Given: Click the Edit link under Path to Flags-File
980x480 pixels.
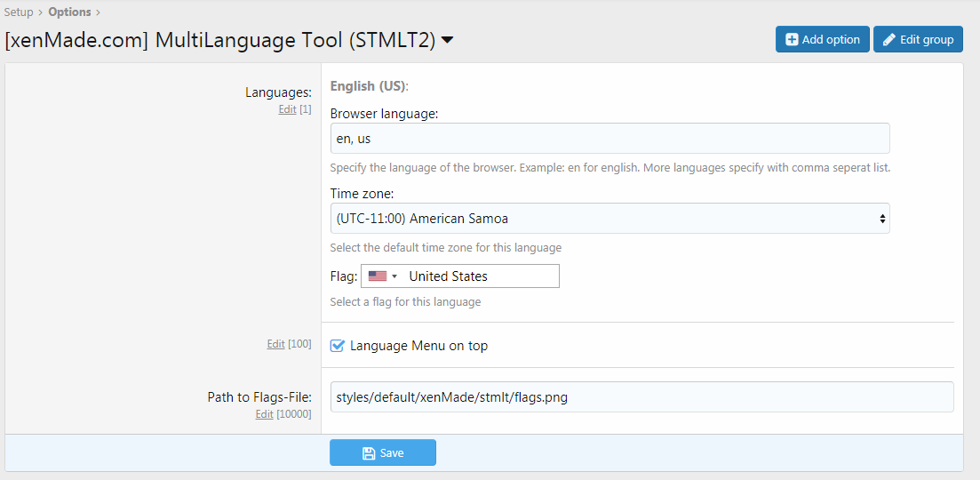Looking at the screenshot, I should [264, 414].
